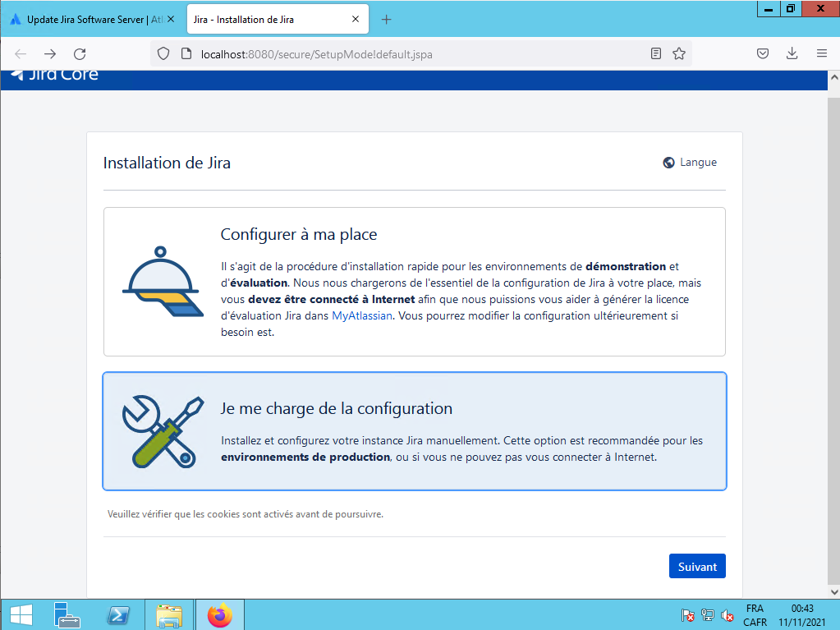This screenshot has height=630, width=840.
Task: Open the Windows Start menu
Action: [21, 615]
